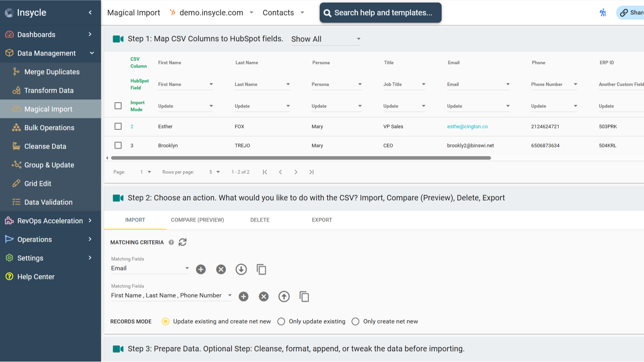
Task: Click the refresh icon beside Matching Criteria
Action: pos(183,242)
